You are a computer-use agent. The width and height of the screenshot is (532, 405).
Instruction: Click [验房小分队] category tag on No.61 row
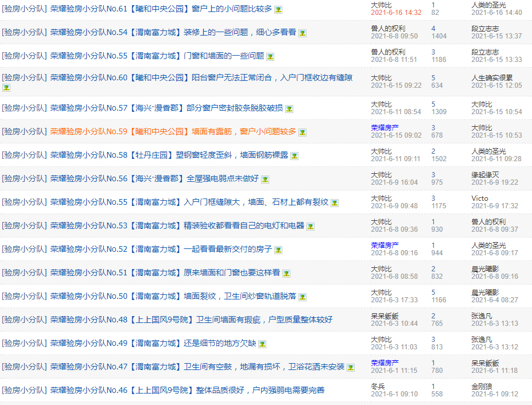(24, 9)
